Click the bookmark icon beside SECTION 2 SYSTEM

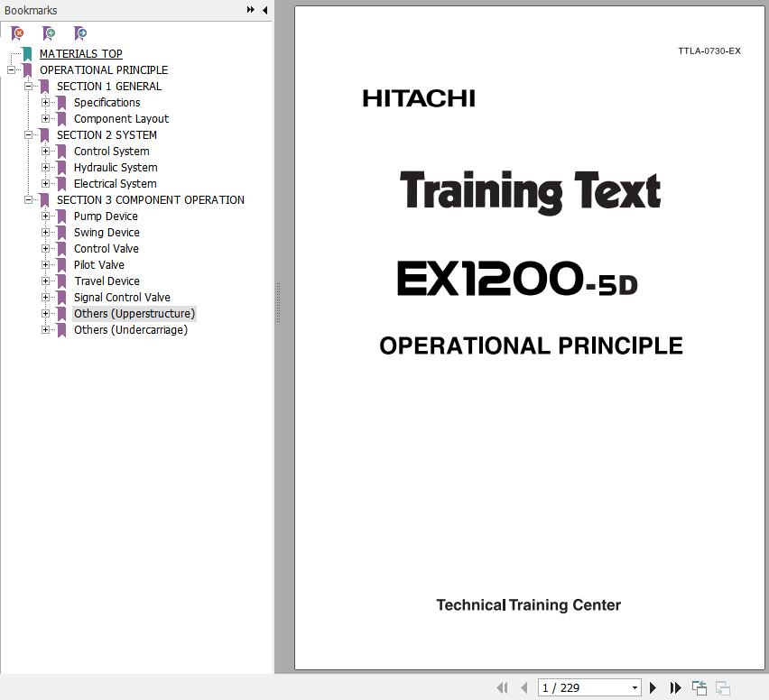click(44, 135)
